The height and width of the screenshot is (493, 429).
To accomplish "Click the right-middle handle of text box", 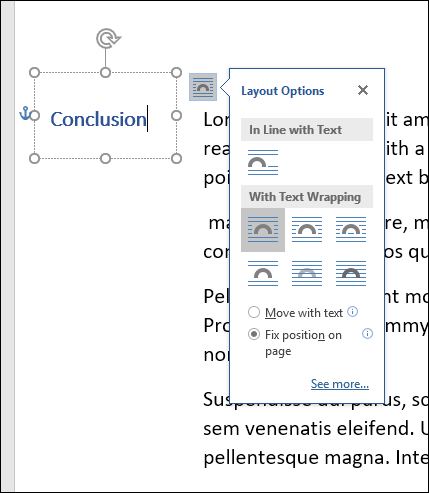I will coord(176,116).
